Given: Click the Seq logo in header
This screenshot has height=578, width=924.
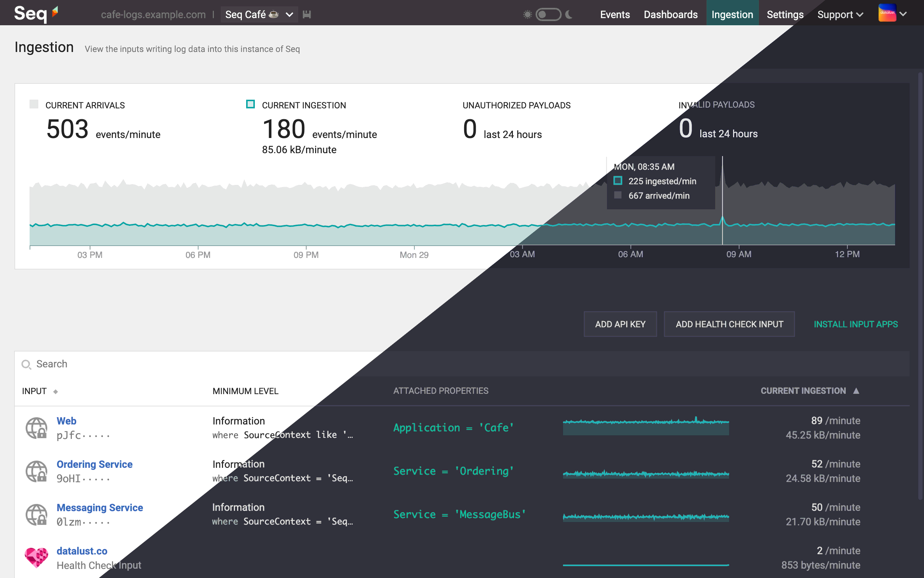Looking at the screenshot, I should pyautogui.click(x=36, y=14).
